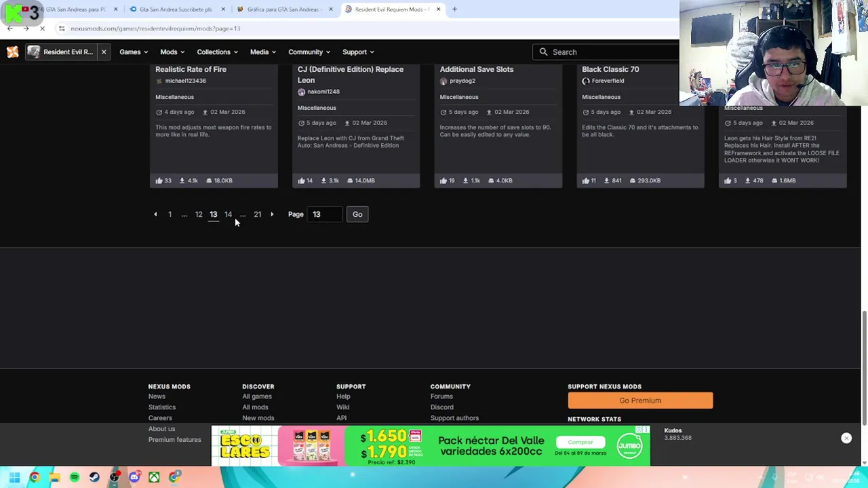The width and height of the screenshot is (868, 488).
Task: Go to previous page arrow in pagination
Action: (x=155, y=214)
